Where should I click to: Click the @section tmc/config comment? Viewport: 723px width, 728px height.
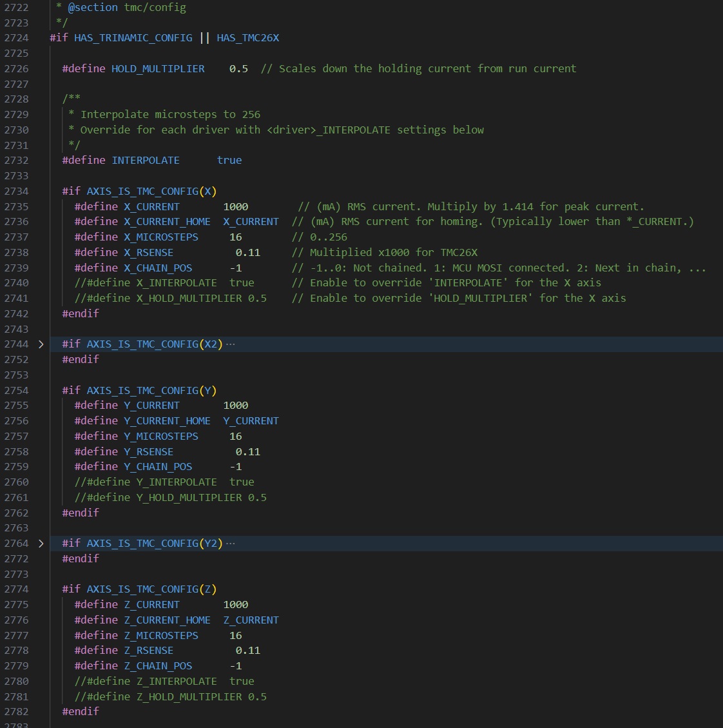tap(127, 8)
